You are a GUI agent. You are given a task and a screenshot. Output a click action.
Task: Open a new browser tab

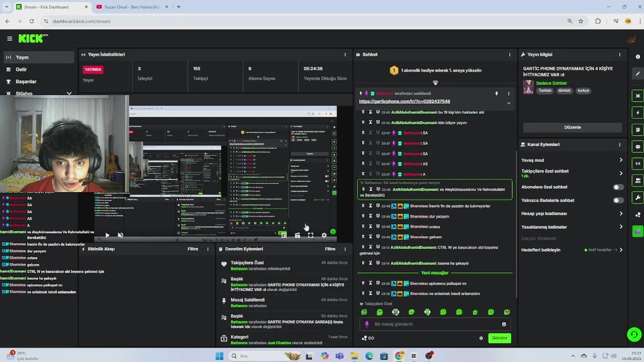pos(178,7)
